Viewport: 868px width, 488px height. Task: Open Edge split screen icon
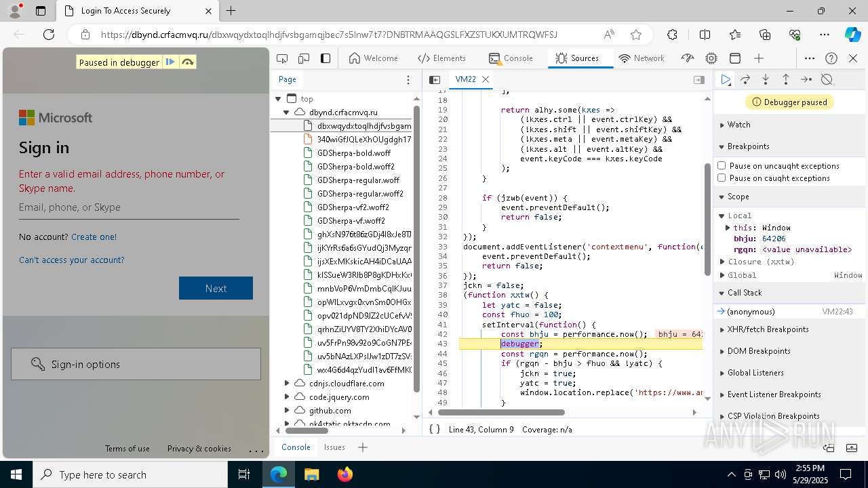click(x=705, y=35)
